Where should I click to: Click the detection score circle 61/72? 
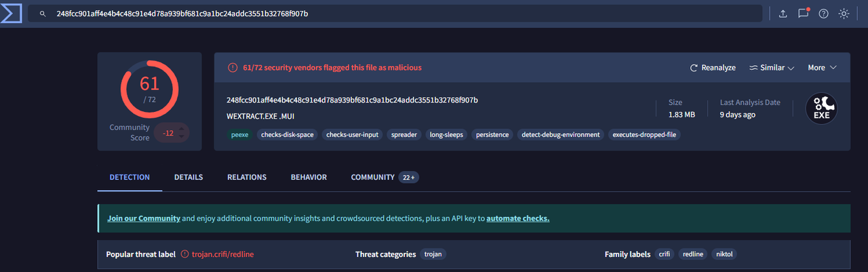click(x=149, y=89)
